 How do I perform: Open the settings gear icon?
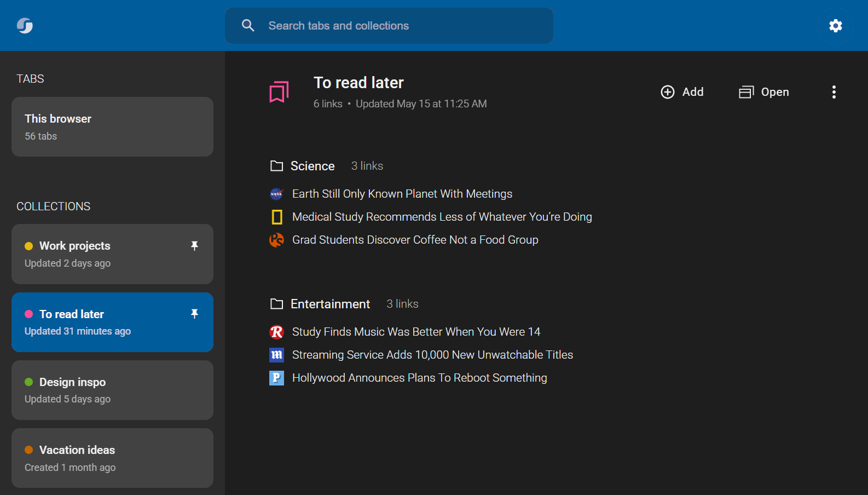(835, 26)
